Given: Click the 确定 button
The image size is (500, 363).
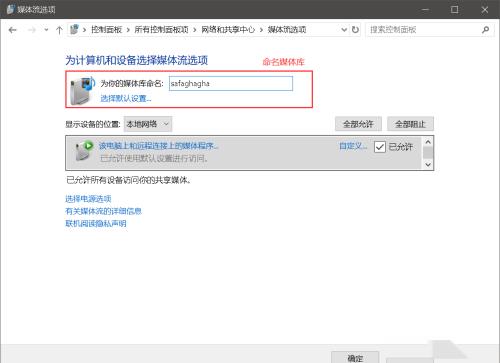Looking at the screenshot, I should pyautogui.click(x=355, y=357).
